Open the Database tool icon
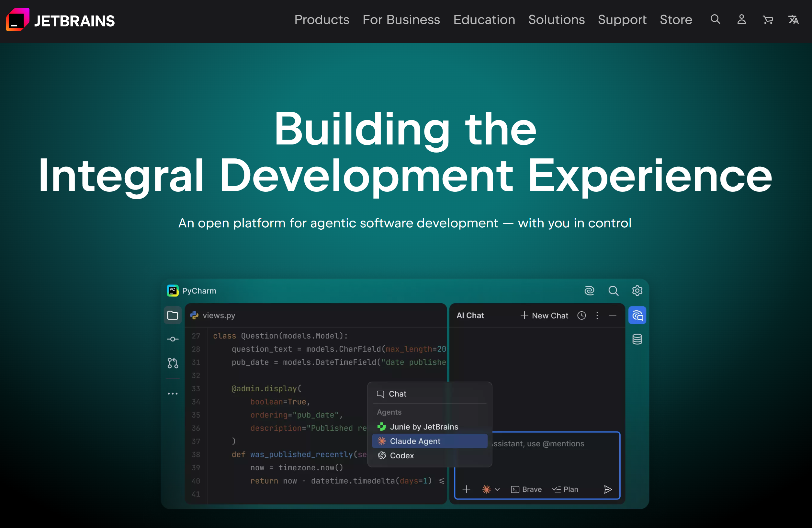Screen dimensions: 812x528 coord(637,339)
